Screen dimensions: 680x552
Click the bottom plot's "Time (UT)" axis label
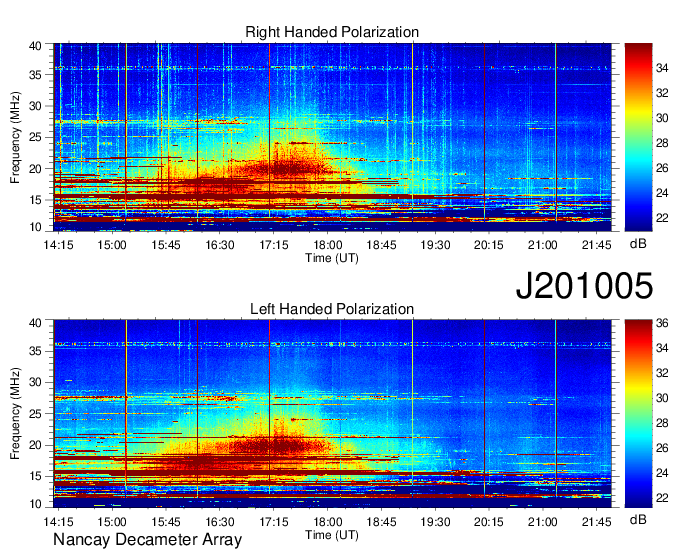pos(332,535)
